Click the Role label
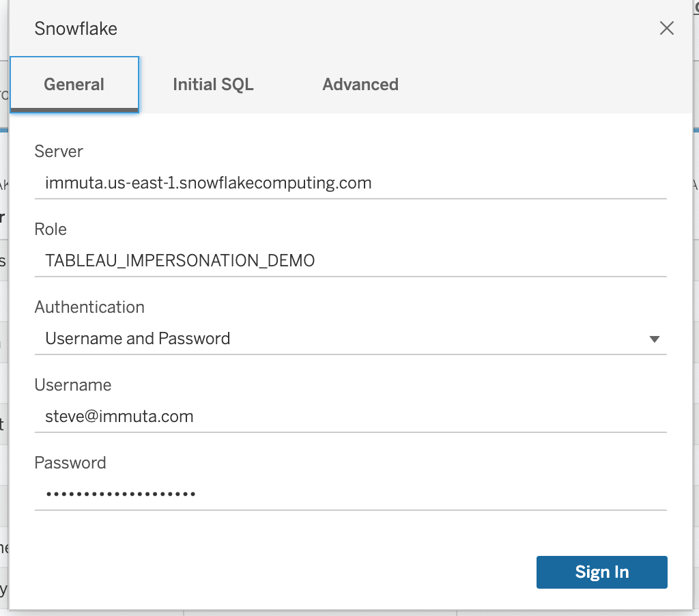This screenshot has width=699, height=616. coord(51,229)
